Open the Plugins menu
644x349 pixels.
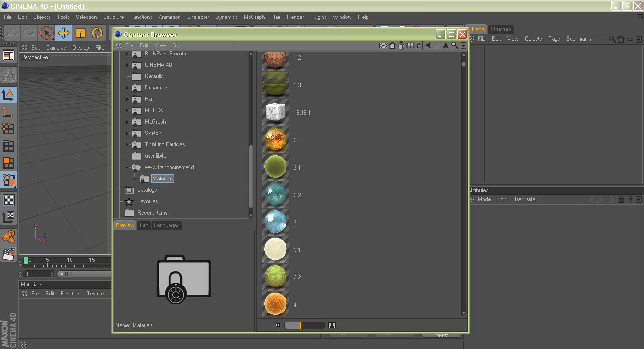pos(318,17)
